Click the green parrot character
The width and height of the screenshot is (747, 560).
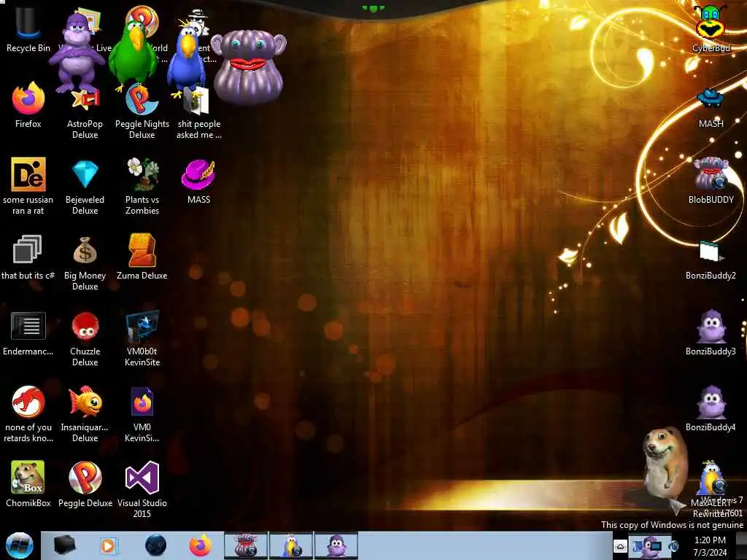(133, 53)
